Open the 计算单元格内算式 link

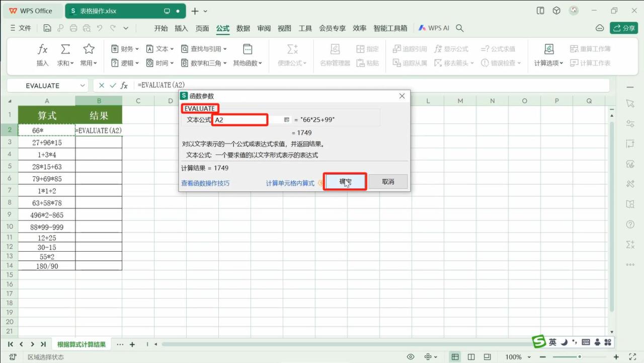tap(290, 183)
